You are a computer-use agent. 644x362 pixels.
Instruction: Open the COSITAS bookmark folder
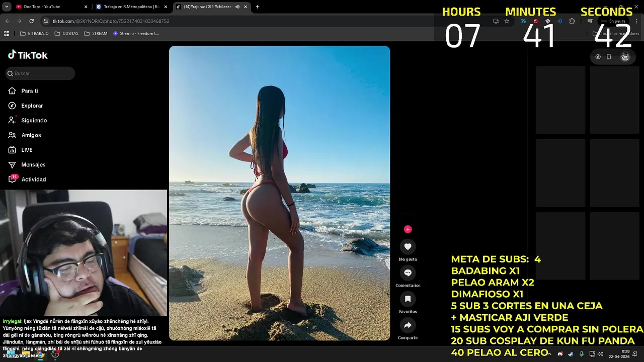point(66,33)
